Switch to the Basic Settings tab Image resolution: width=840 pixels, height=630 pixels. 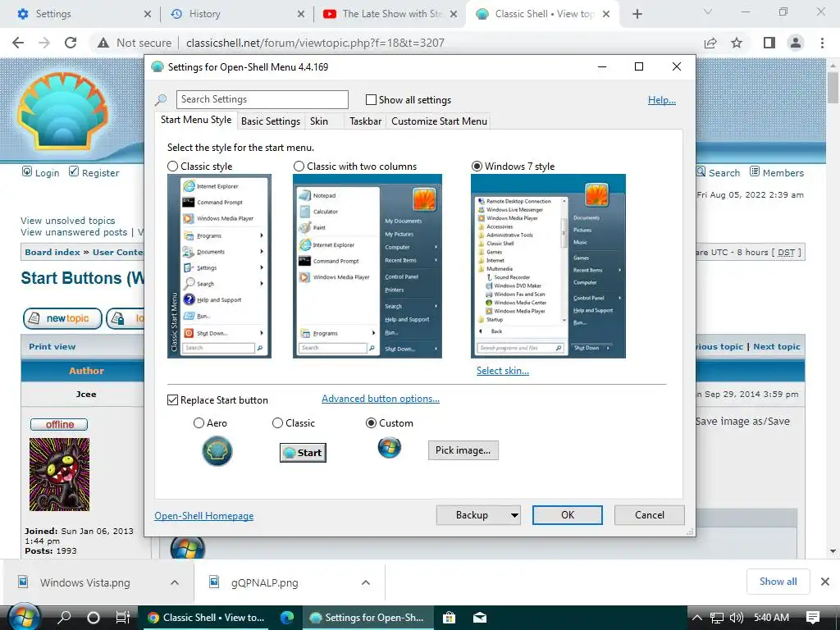click(271, 121)
